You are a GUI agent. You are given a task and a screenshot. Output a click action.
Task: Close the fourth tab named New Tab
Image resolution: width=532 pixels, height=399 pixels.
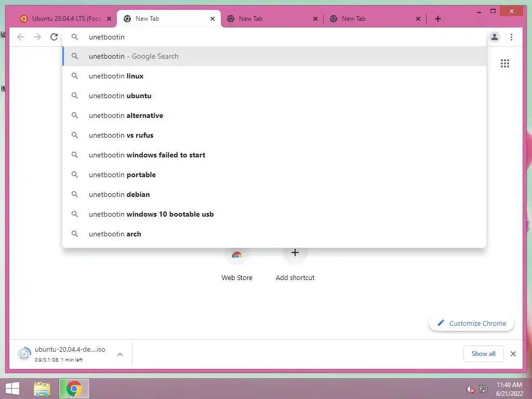click(418, 19)
